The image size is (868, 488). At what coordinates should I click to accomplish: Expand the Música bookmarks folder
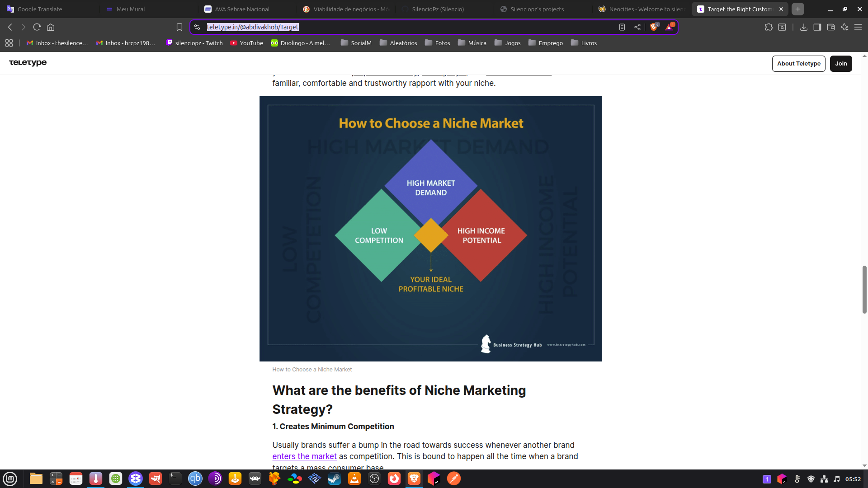pos(472,43)
